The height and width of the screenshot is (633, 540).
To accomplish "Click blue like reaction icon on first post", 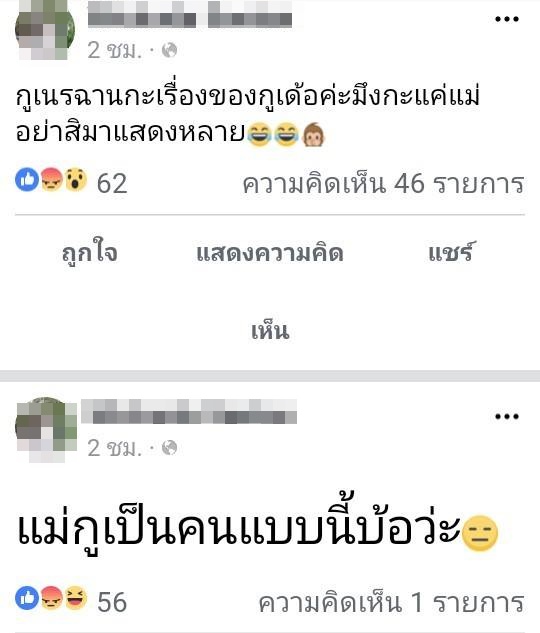I will (x=27, y=180).
